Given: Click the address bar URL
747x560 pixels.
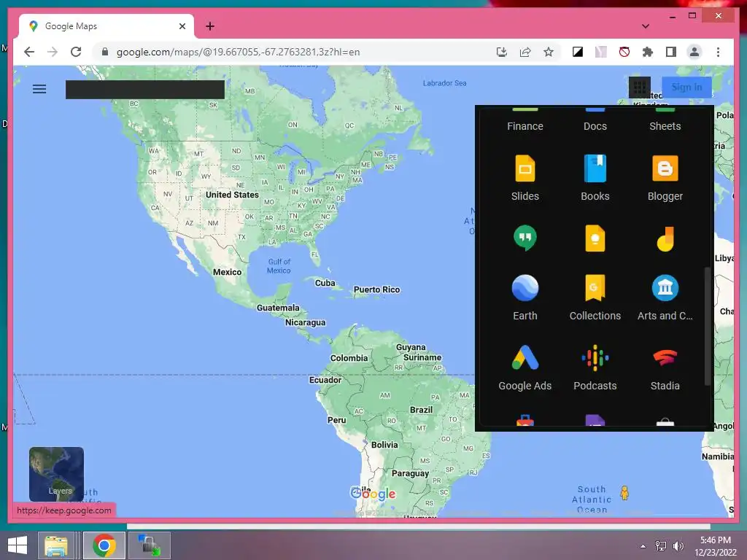Looking at the screenshot, I should 238,52.
